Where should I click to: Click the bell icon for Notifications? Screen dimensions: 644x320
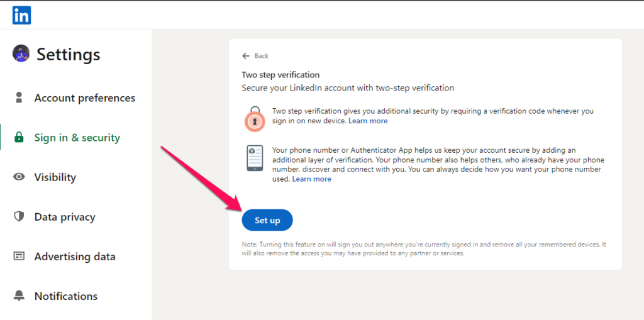[19, 295]
